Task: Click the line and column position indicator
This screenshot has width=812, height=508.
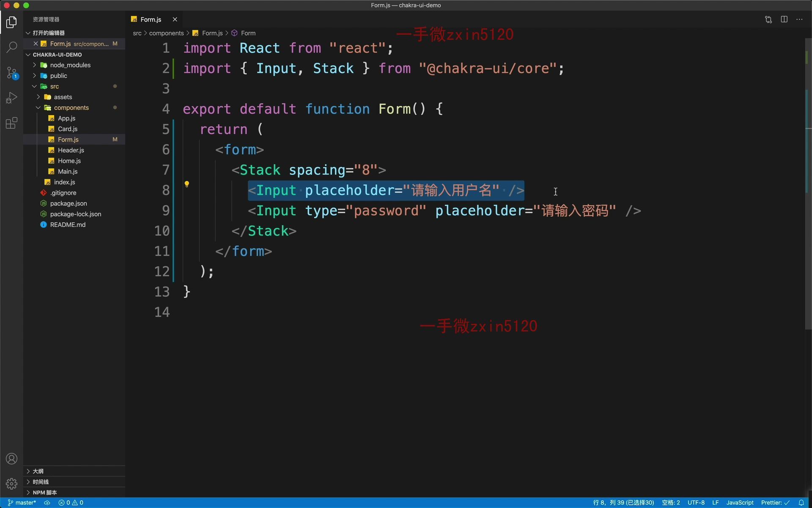Action: [x=623, y=502]
